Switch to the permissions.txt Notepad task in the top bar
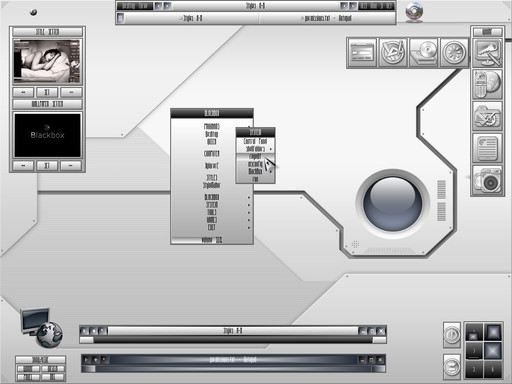512x384 pixels. 327,18
